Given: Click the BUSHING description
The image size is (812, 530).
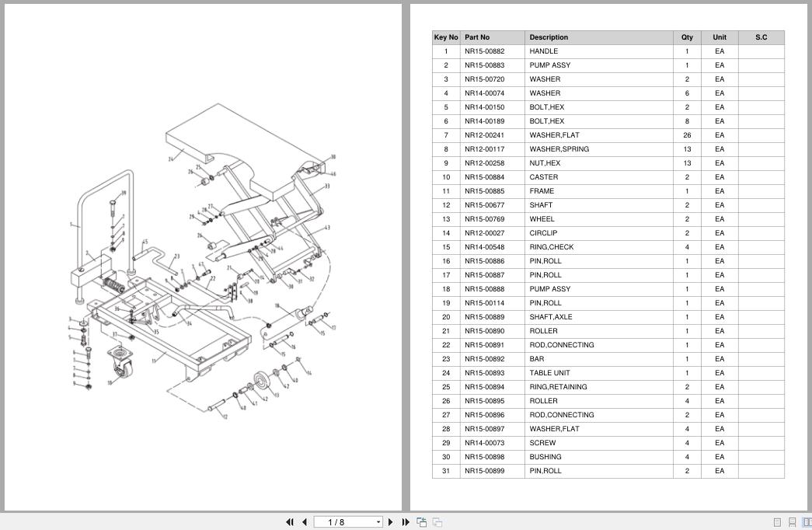Looking at the screenshot, I should (x=545, y=457).
